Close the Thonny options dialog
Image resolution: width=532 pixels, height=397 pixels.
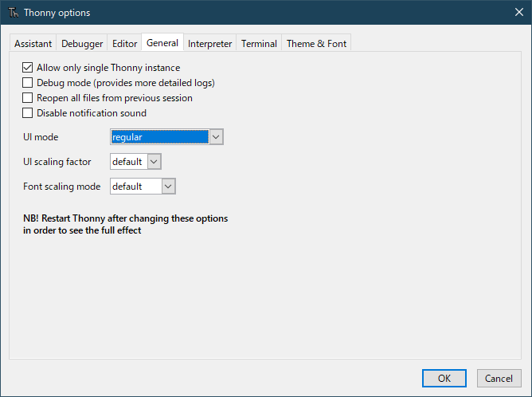(x=518, y=12)
